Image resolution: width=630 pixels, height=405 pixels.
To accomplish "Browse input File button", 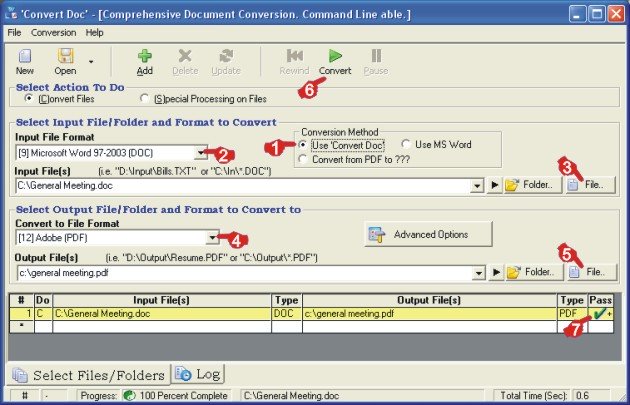I will pyautogui.click(x=591, y=185).
